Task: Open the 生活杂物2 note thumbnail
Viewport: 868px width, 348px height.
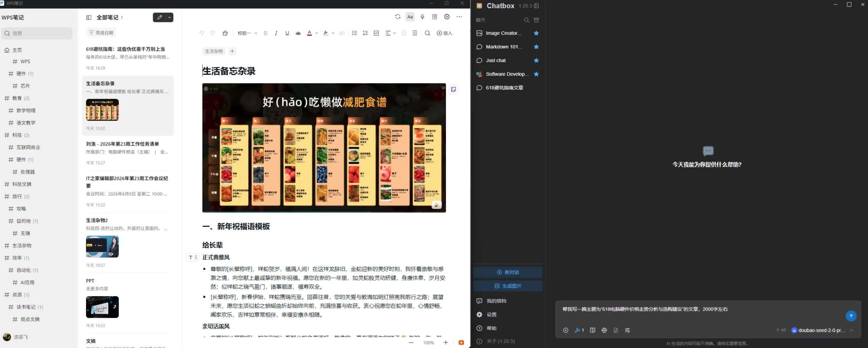Action: (x=102, y=247)
